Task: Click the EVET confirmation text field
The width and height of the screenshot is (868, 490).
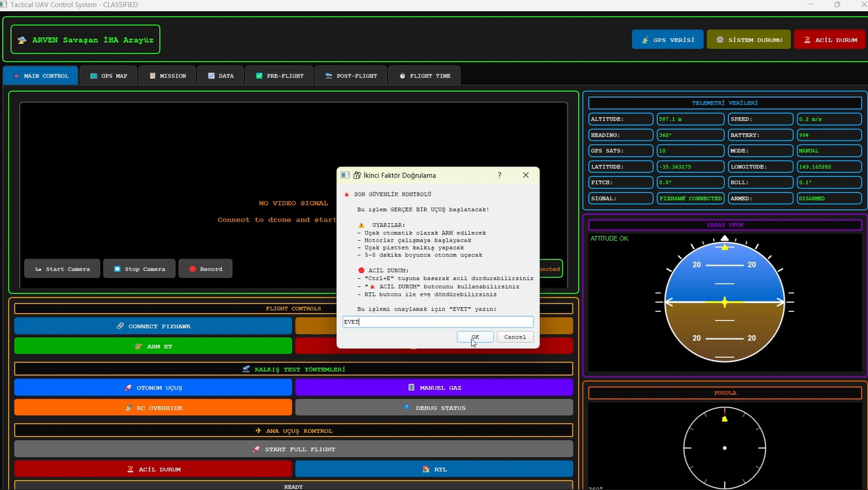Action: click(437, 322)
